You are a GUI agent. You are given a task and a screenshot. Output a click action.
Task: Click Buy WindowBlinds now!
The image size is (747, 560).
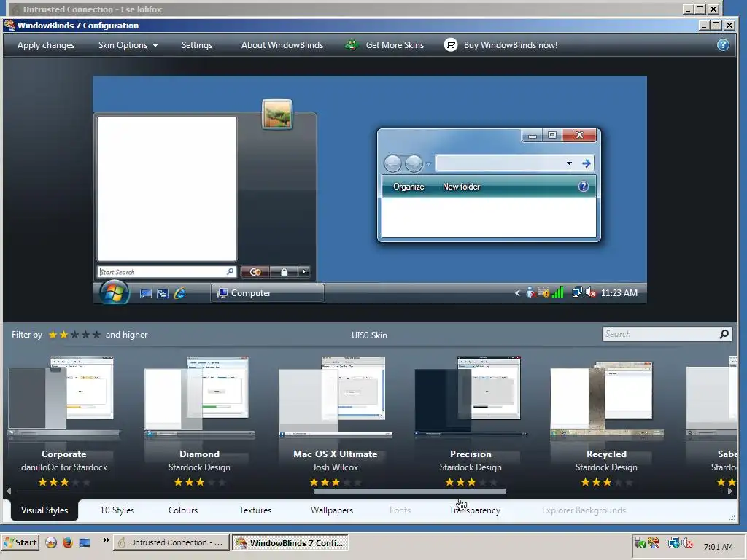(x=510, y=45)
